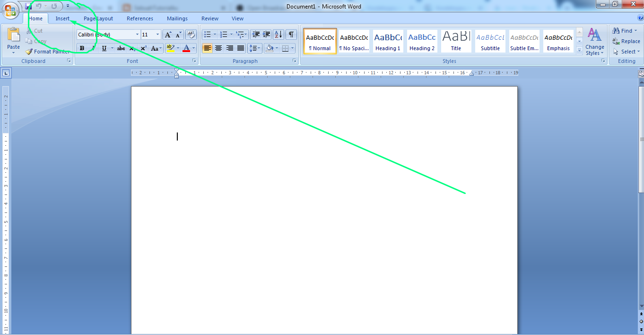
Task: Click the Format Painter icon
Action: pyautogui.click(x=28, y=51)
